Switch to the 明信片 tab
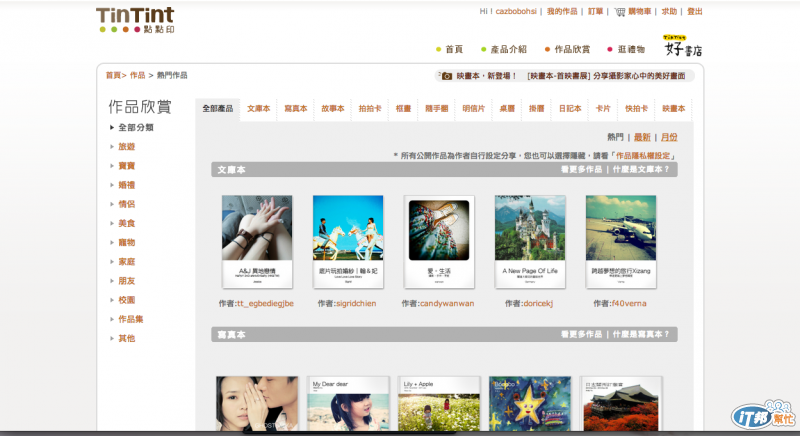 point(473,109)
